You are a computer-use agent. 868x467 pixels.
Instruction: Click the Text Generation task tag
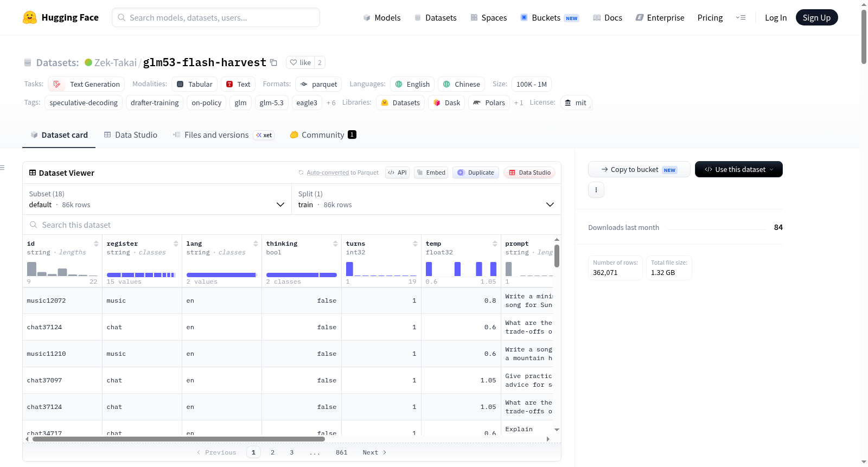click(86, 84)
